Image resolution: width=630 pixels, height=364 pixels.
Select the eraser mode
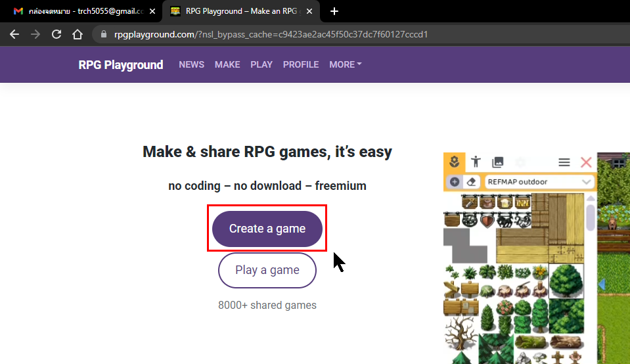click(x=471, y=182)
